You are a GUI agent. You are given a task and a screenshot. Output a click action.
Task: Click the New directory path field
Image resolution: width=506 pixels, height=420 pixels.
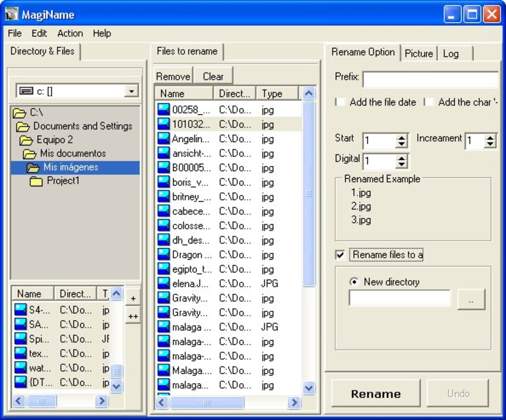400,298
